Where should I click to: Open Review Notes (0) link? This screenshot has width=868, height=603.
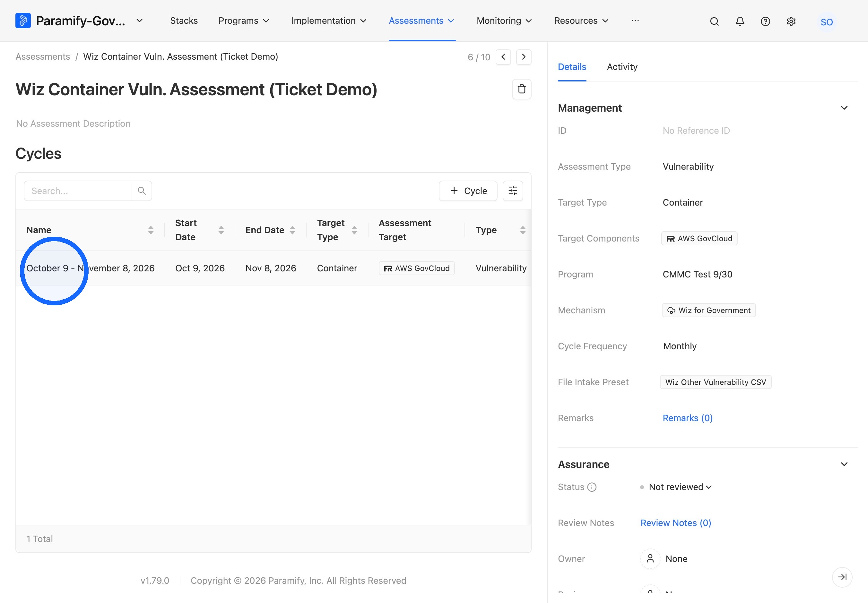tap(676, 523)
